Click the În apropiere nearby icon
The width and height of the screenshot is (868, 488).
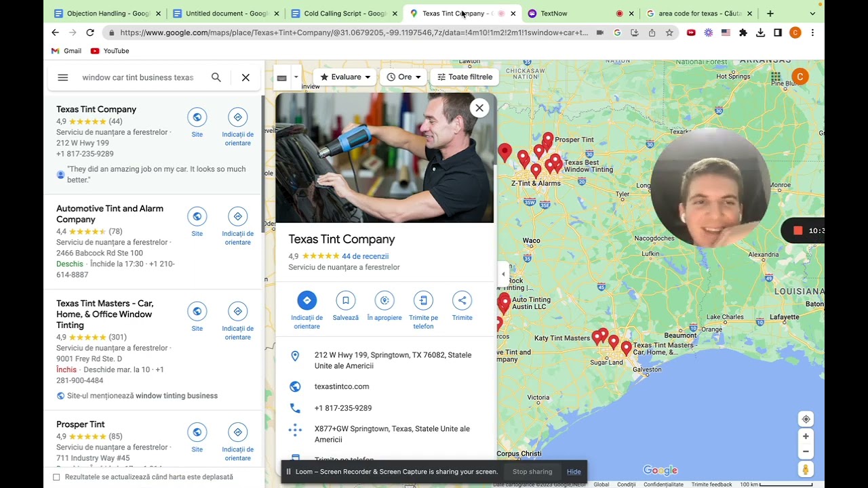tap(384, 300)
